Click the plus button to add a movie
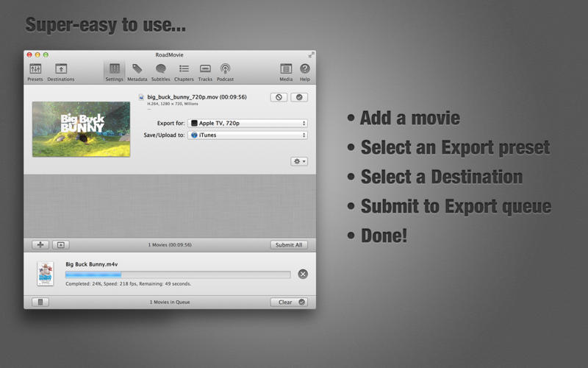This screenshot has height=368, width=588. 40,245
